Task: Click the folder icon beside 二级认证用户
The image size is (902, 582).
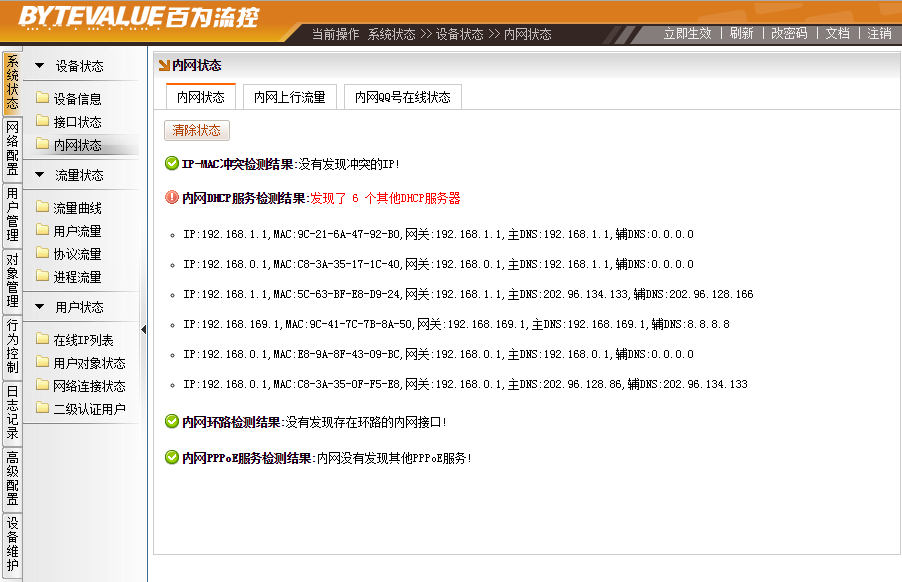Action: click(42, 409)
